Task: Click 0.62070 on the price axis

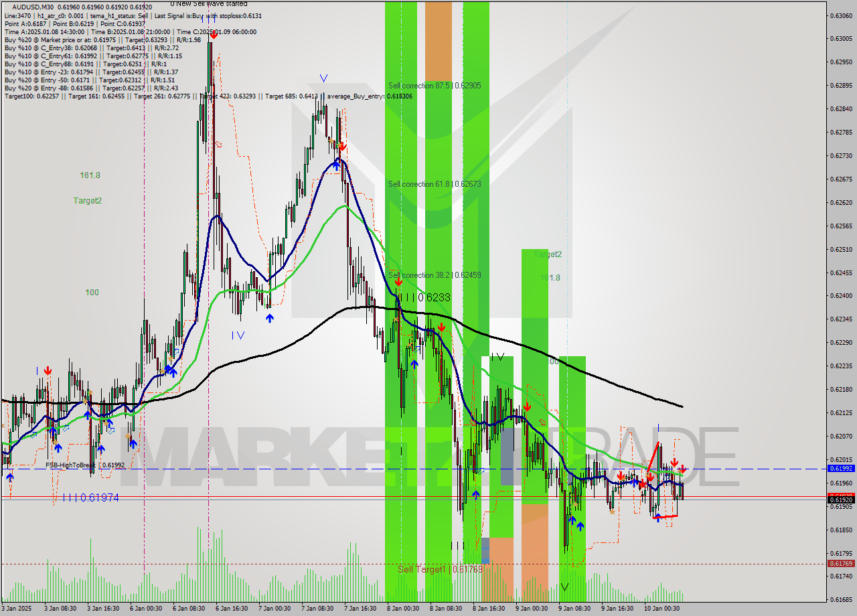Action: [x=842, y=436]
